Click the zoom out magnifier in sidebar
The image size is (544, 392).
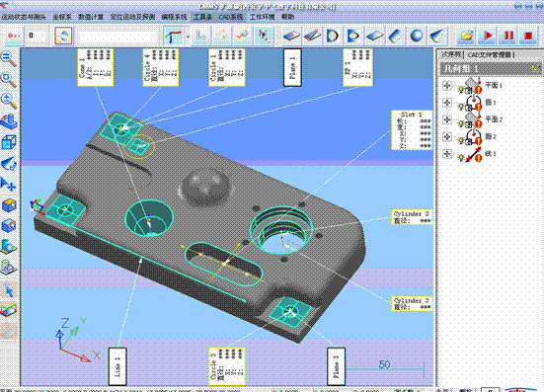click(x=8, y=59)
